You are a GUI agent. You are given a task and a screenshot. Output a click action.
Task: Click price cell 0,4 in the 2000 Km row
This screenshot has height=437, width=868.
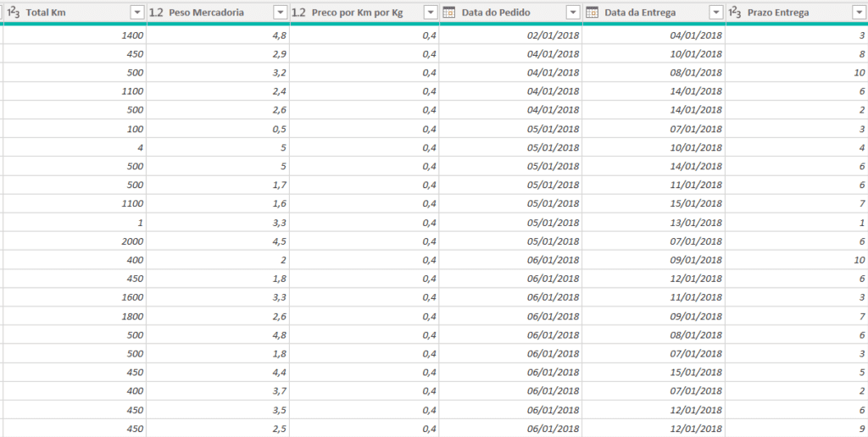pyautogui.click(x=364, y=241)
